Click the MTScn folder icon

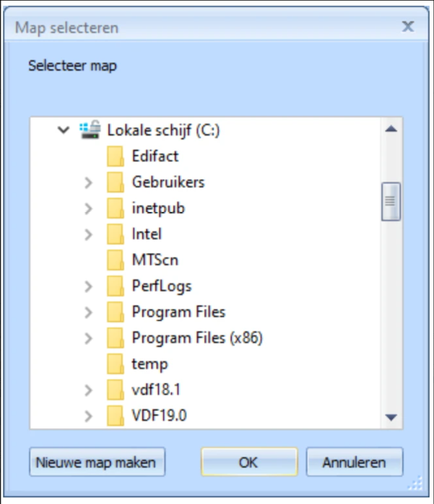coord(115,260)
